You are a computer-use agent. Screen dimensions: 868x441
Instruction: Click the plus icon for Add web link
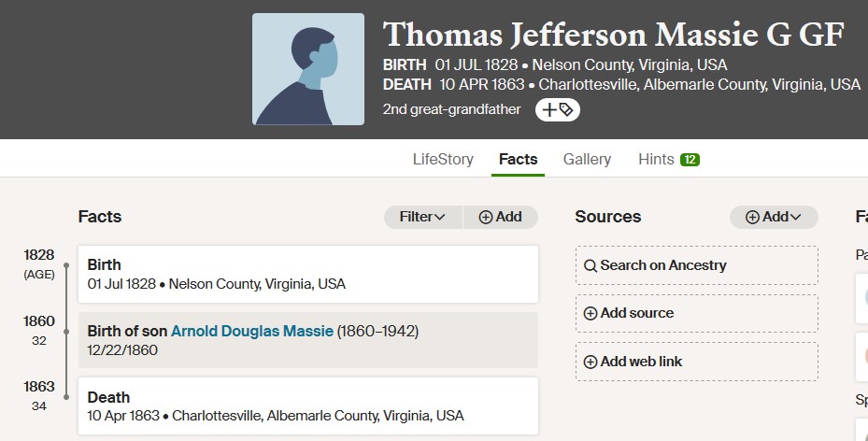(591, 362)
